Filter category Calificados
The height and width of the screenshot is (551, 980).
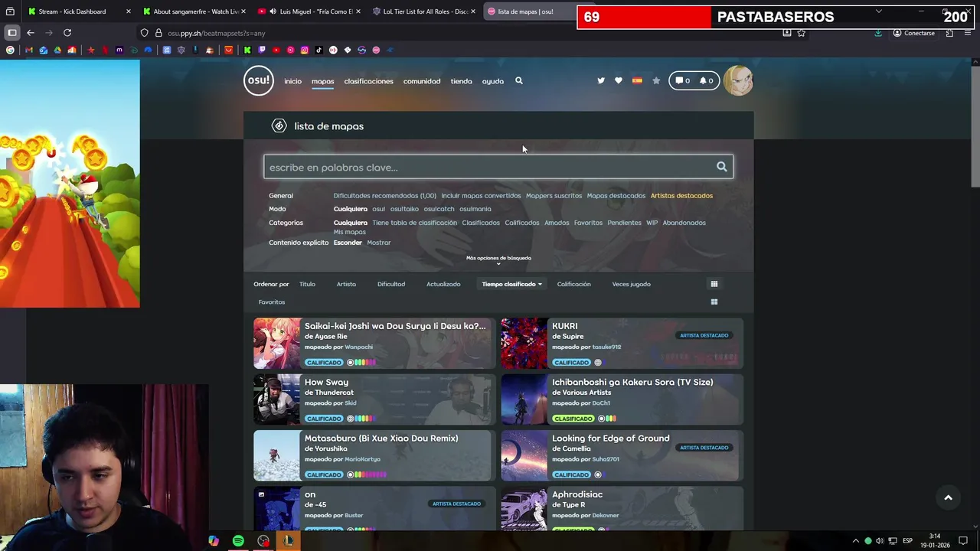(x=521, y=223)
